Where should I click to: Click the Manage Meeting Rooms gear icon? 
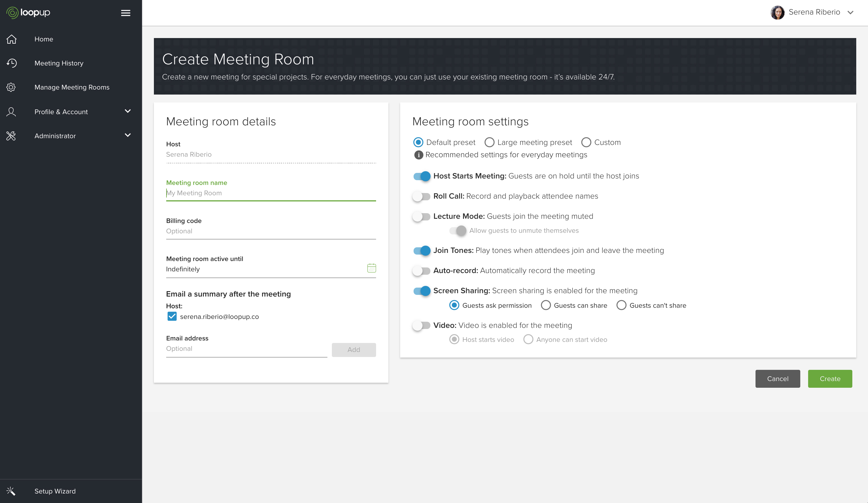(x=11, y=88)
